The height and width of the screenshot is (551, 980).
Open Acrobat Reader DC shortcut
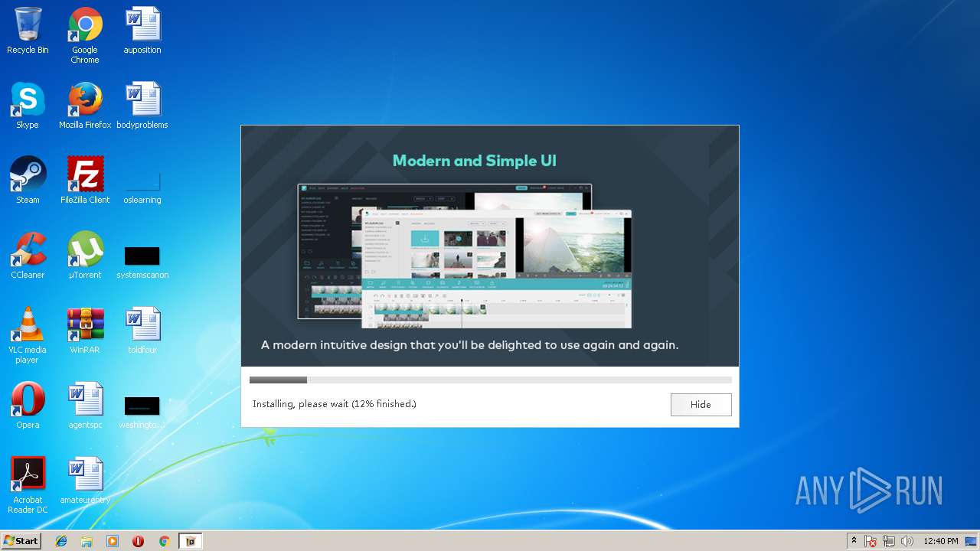point(28,485)
